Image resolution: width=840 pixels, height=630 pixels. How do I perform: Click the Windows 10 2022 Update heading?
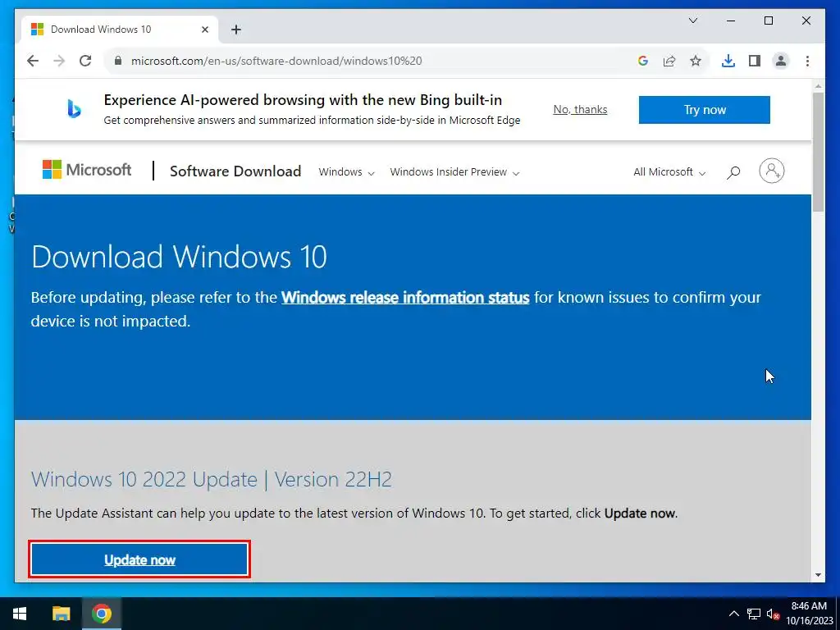pyautogui.click(x=211, y=479)
